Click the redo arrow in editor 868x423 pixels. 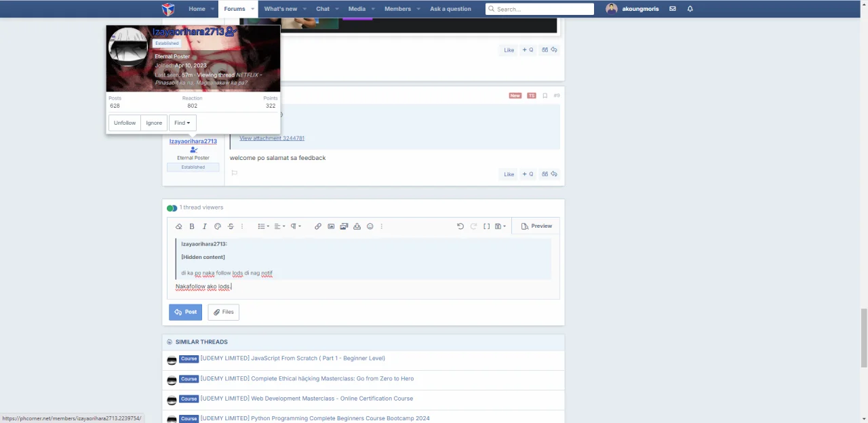[x=473, y=226]
